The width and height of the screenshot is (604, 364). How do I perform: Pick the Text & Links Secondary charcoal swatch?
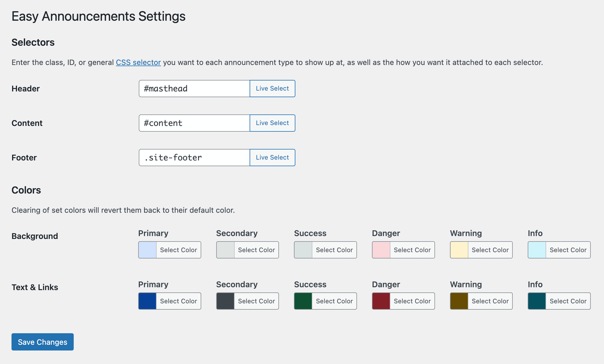(225, 301)
